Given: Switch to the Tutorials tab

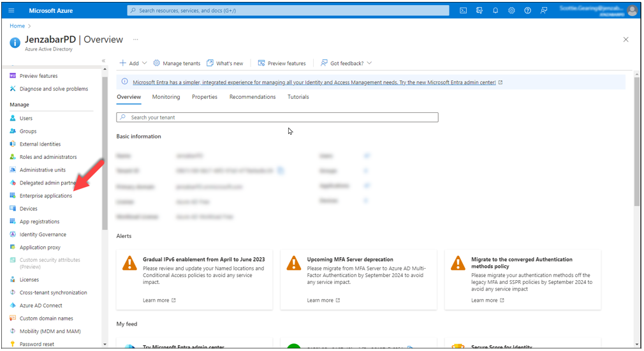Looking at the screenshot, I should (298, 97).
